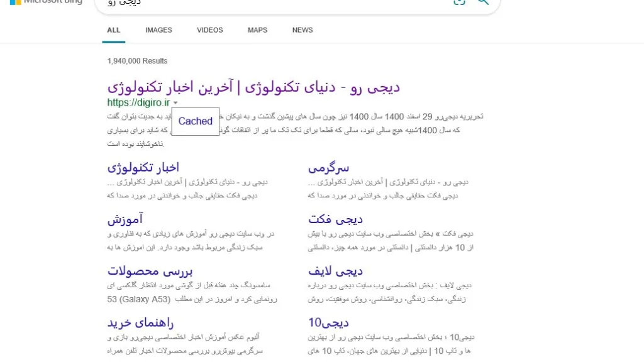Open visual search camera icon
Screen dimensions: 644x362
[459, 2]
